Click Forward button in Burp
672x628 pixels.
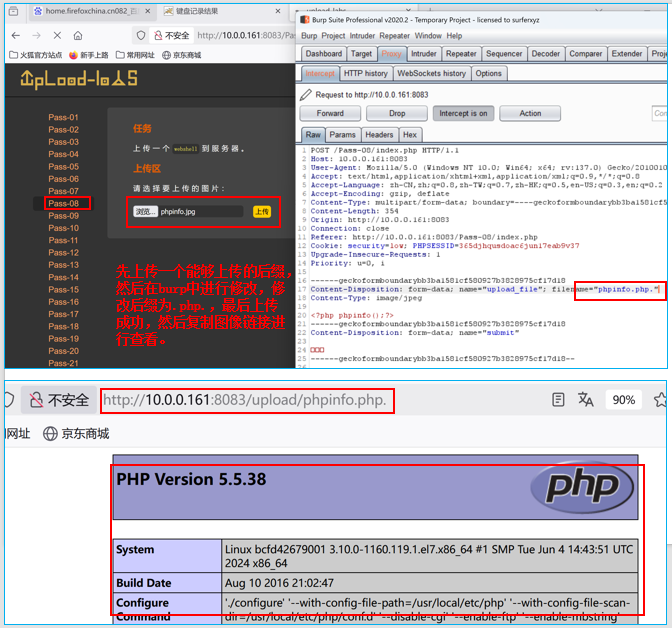click(330, 114)
